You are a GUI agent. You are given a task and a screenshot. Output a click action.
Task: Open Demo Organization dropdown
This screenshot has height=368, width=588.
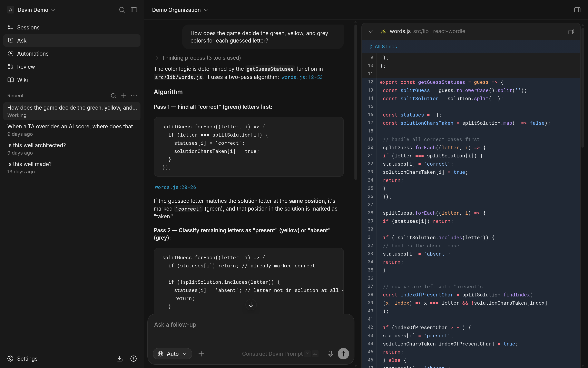tap(180, 10)
